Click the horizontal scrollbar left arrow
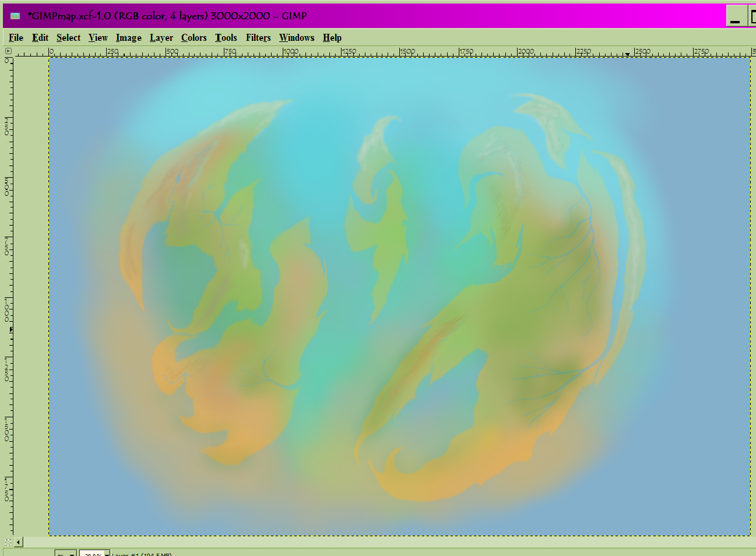756x556 pixels. tap(19, 542)
